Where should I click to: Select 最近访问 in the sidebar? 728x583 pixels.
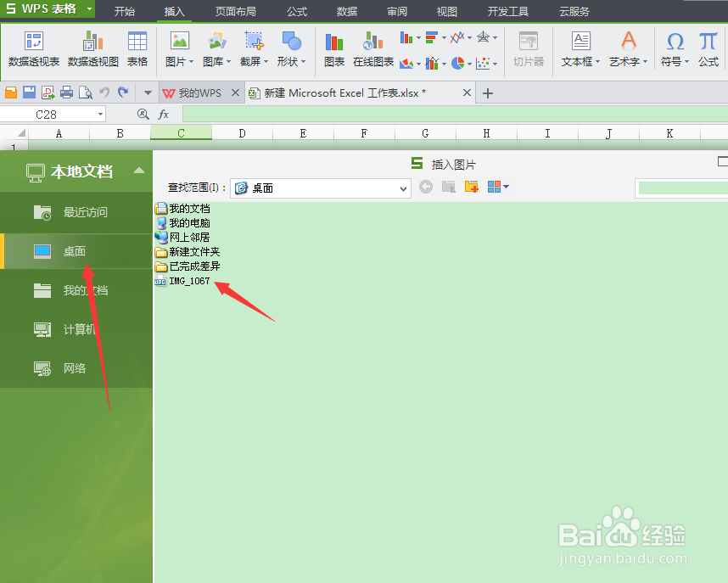coord(76,212)
